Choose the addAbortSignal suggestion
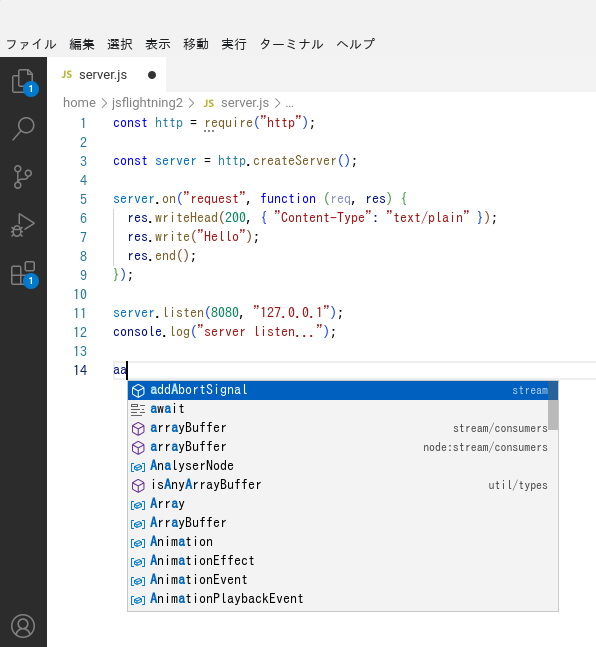Screen dimensions: 596x647 coord(343,390)
